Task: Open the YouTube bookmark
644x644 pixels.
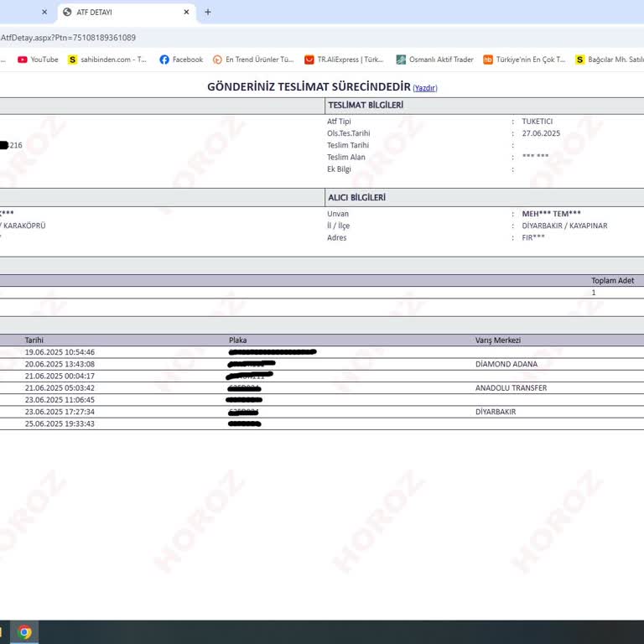Action: point(38,60)
